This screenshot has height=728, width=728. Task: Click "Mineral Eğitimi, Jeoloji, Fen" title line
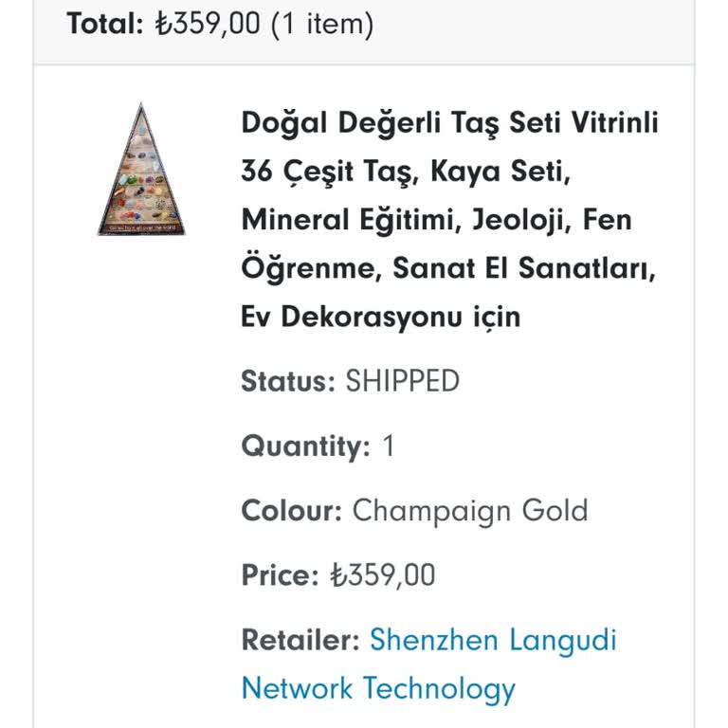click(x=436, y=220)
